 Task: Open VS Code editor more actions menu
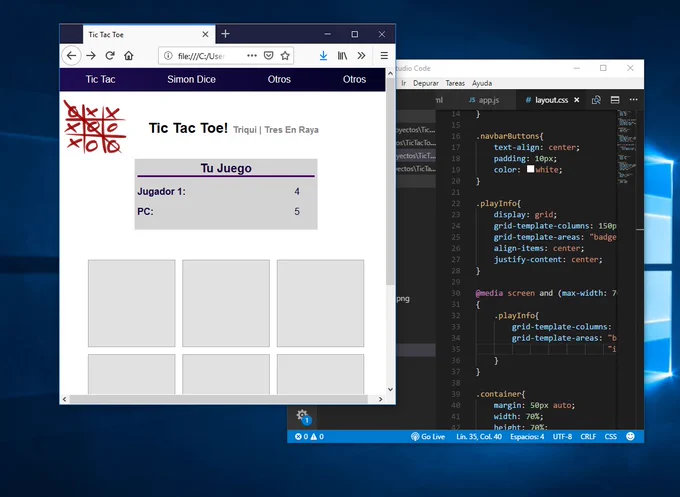634,100
